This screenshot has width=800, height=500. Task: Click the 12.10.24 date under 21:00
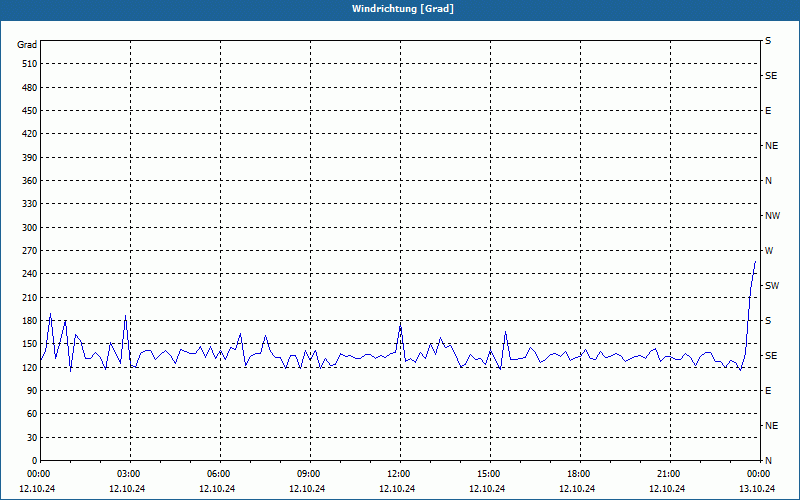coord(667,488)
